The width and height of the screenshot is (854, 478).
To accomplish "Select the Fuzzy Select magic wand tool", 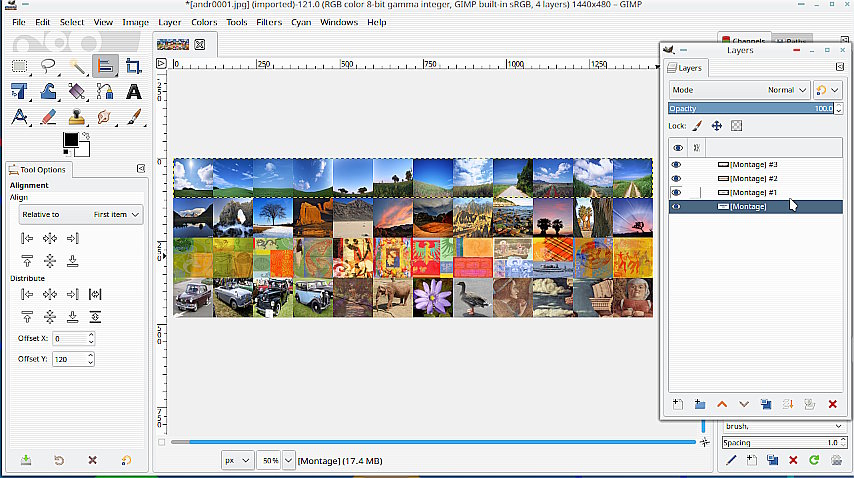I will tap(77, 66).
